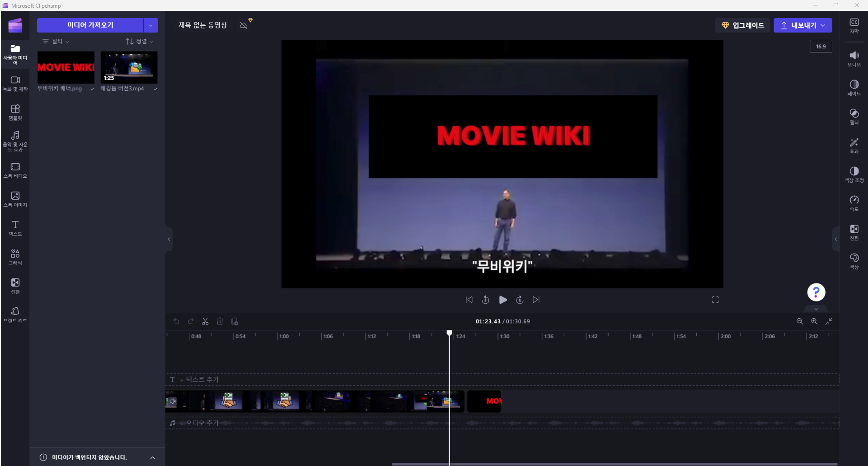The height and width of the screenshot is (466, 868).
Task: Expand the right property panel
Action: pos(836,239)
